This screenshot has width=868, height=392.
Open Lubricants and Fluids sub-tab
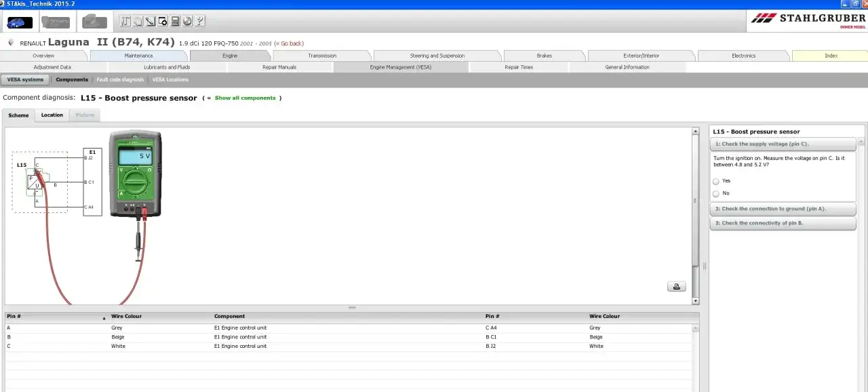point(167,67)
